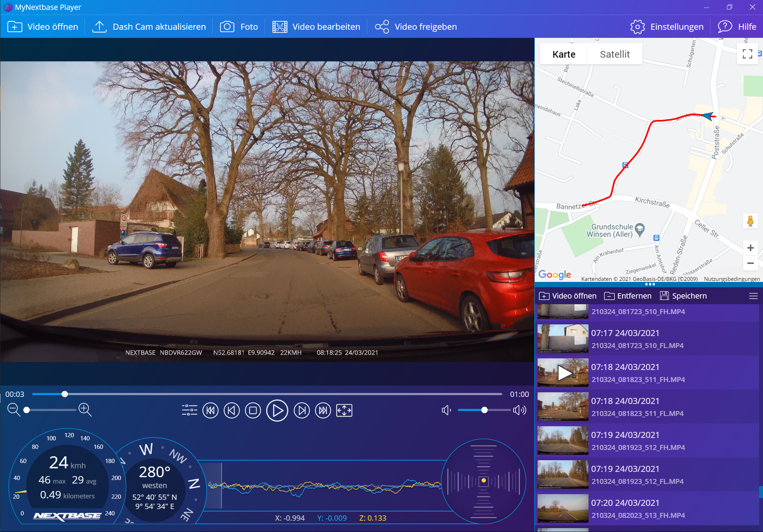Toggle fullscreen video view icon
This screenshot has height=532, width=763.
344,410
